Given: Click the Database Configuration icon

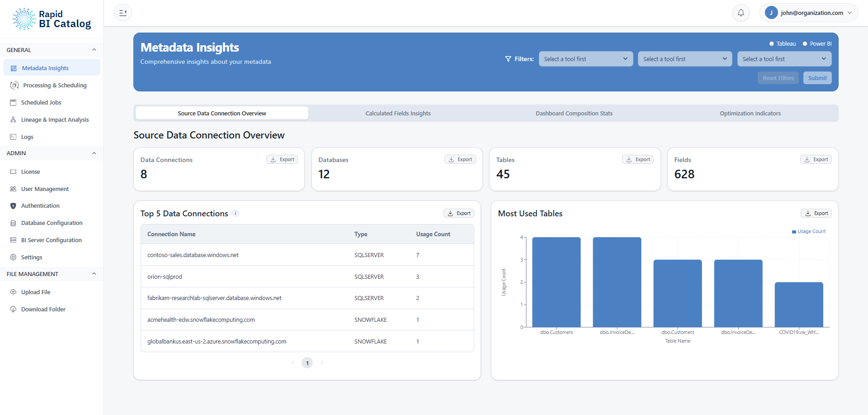Looking at the screenshot, I should 13,223.
